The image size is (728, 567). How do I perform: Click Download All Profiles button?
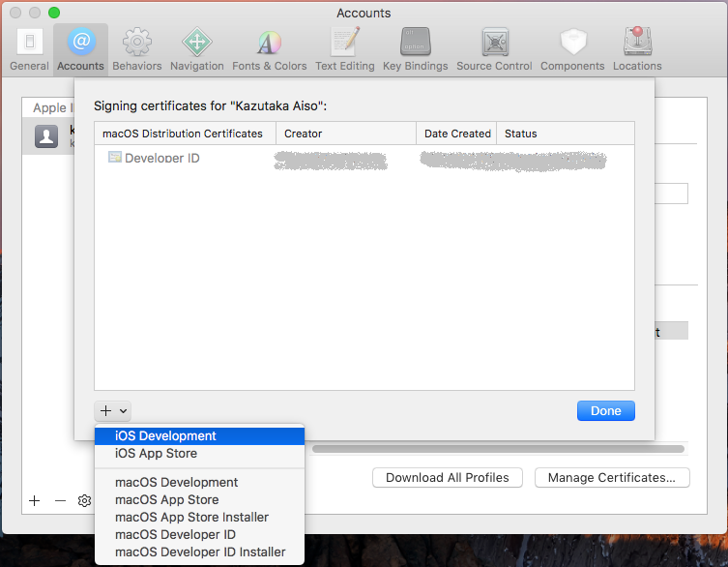(448, 478)
